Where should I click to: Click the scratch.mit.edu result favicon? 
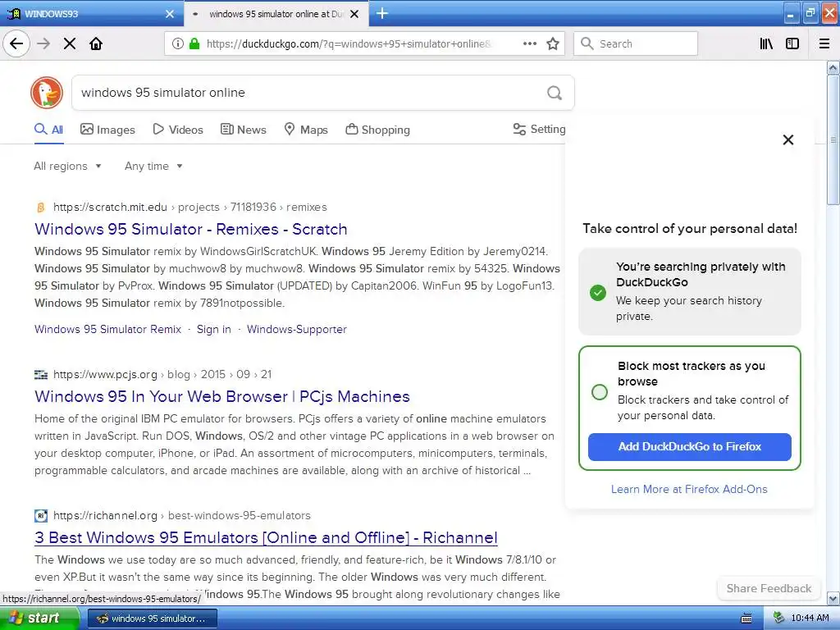(41, 208)
